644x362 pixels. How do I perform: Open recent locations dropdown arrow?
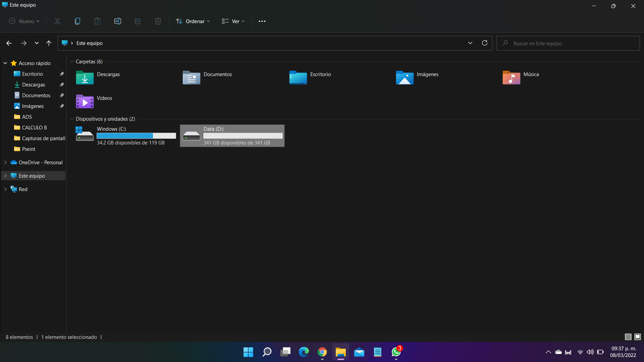pos(37,43)
